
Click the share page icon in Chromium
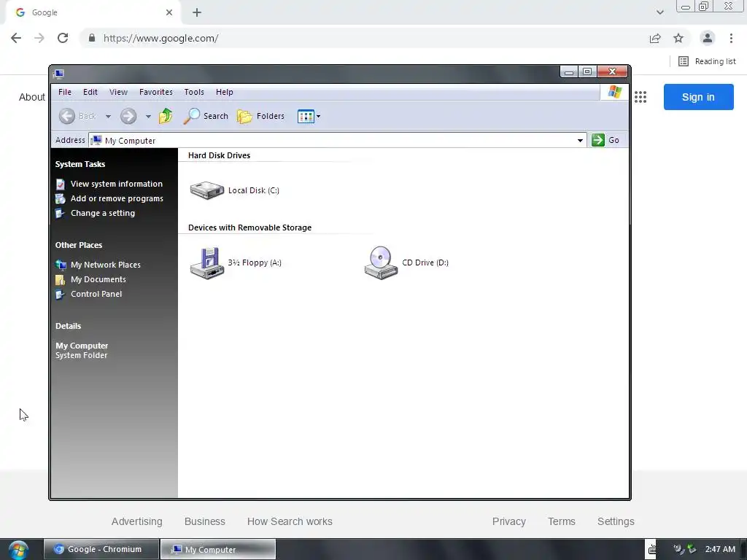pos(655,38)
